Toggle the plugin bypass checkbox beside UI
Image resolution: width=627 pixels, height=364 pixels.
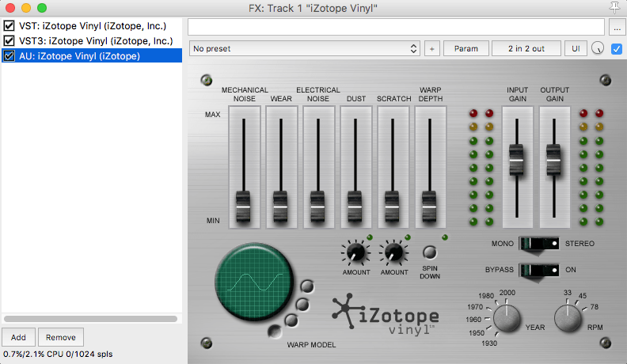[616, 49]
